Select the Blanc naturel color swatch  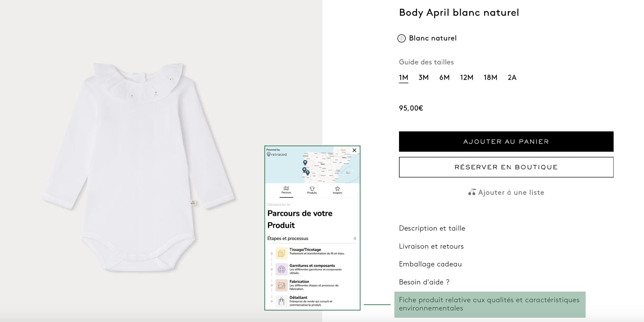(401, 38)
